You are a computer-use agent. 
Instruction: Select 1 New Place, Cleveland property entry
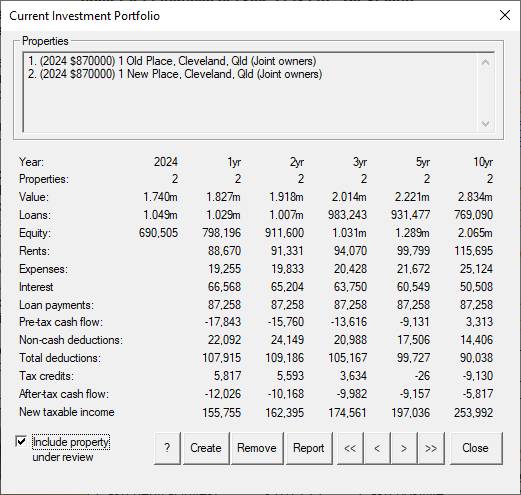pos(175,74)
